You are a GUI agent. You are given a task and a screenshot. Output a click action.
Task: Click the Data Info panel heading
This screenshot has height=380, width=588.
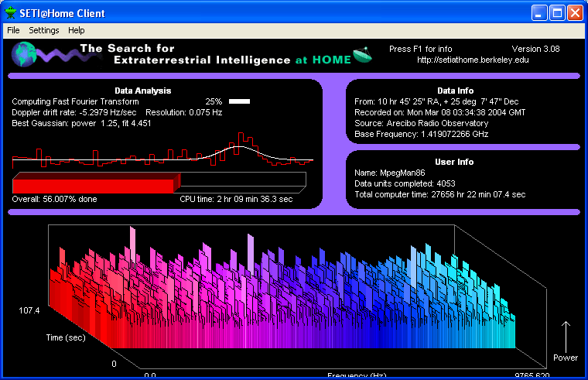coord(460,90)
